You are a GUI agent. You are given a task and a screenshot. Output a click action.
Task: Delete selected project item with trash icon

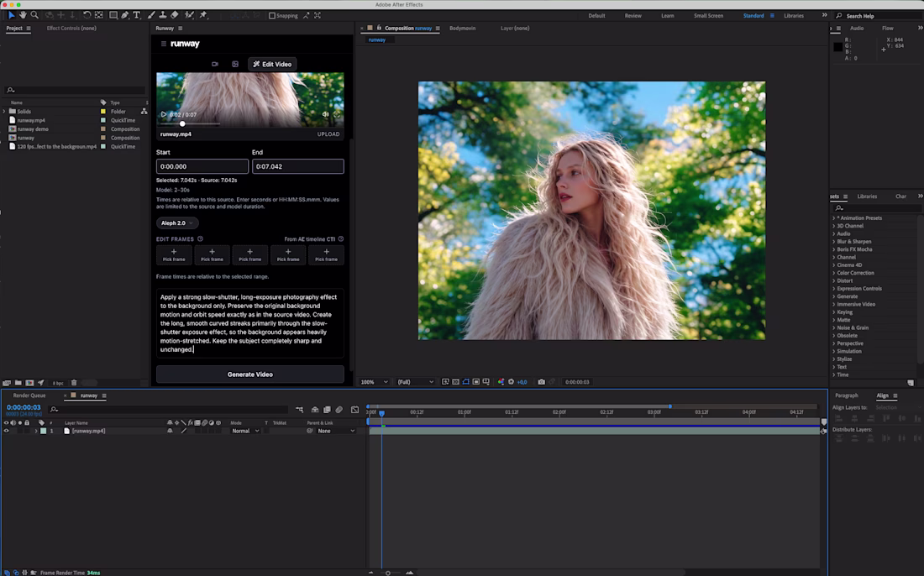point(74,383)
